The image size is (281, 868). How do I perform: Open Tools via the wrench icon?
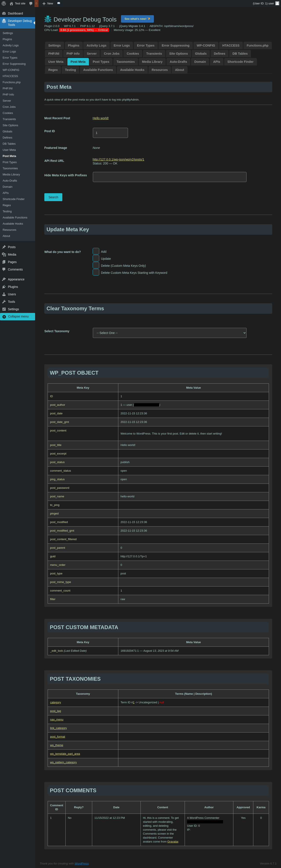4,301
